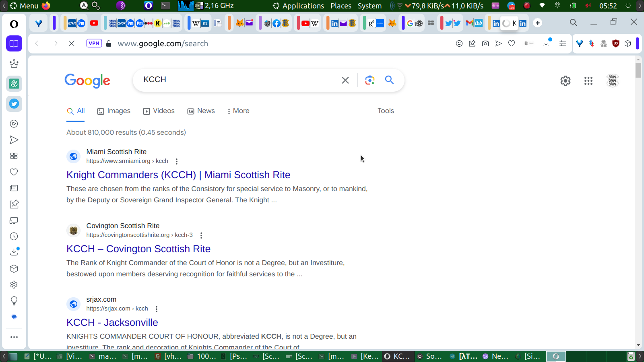
Task: Open the desktop Menu button
Action: click(24, 6)
